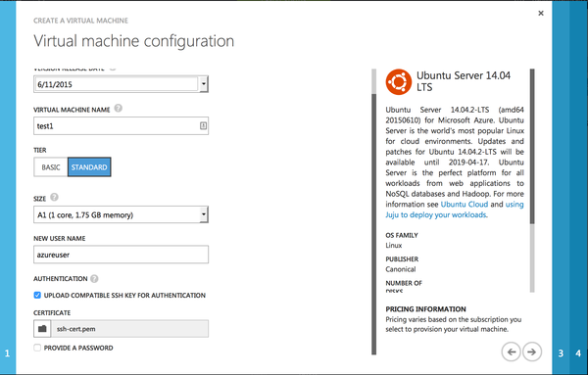The height and width of the screenshot is (375, 588).
Task: Open the Size dropdown showing A1
Action: (203, 214)
